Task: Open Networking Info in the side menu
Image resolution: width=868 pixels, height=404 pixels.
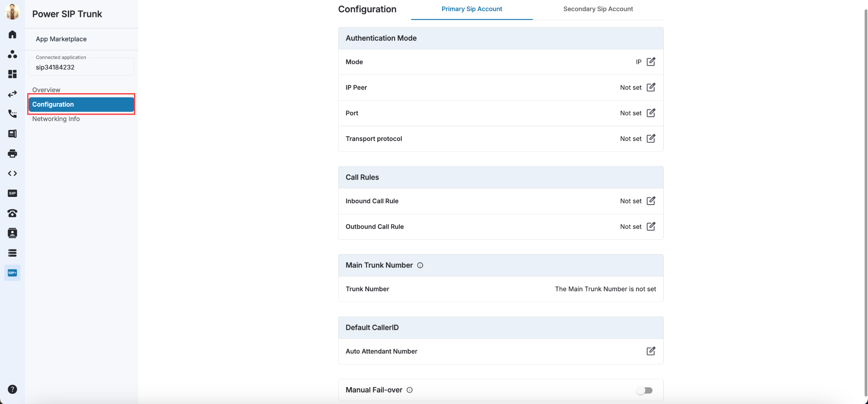Action: [56, 119]
